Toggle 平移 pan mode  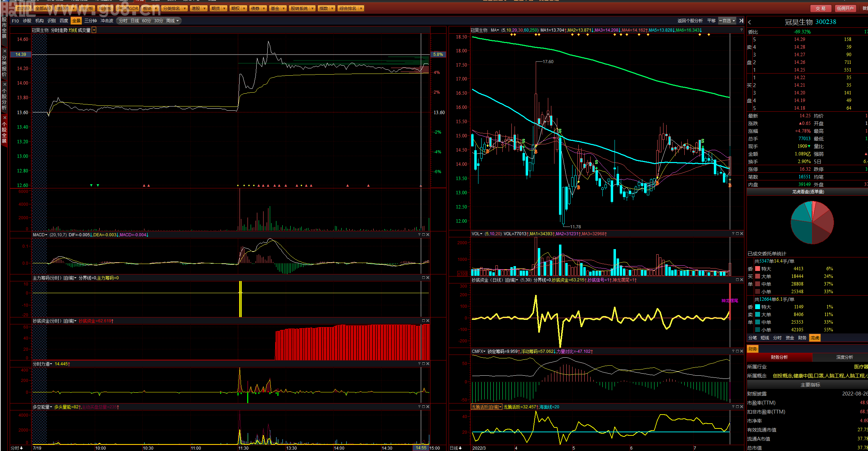(711, 21)
